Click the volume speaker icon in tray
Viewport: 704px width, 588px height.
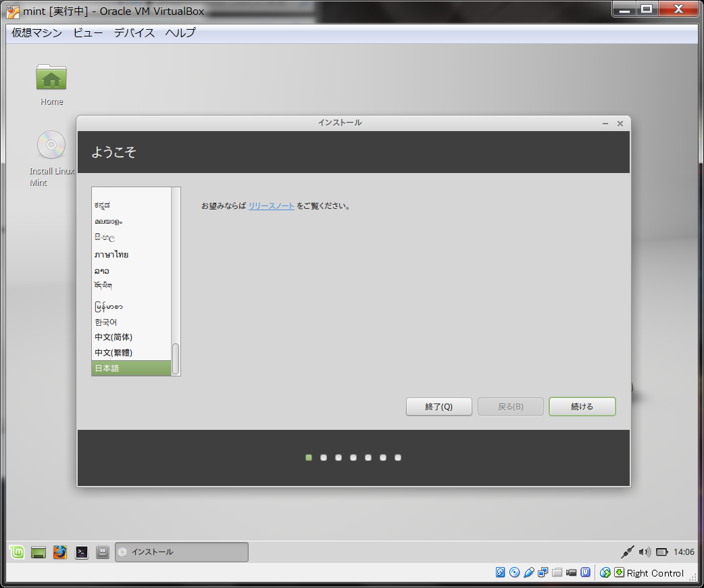tap(645, 552)
